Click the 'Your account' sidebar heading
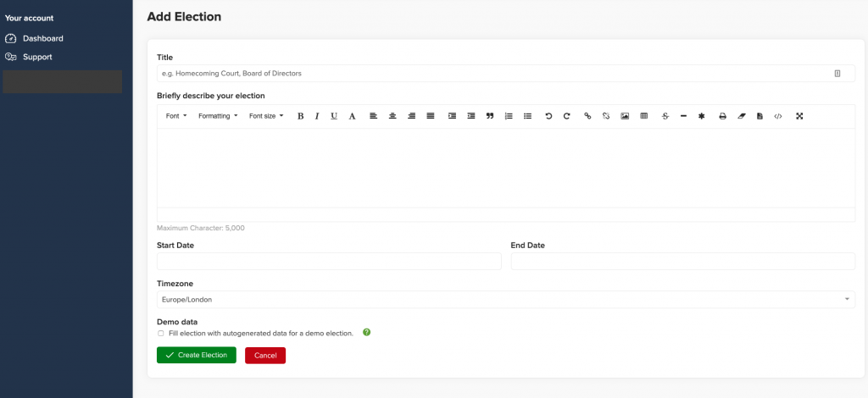 pyautogui.click(x=30, y=19)
